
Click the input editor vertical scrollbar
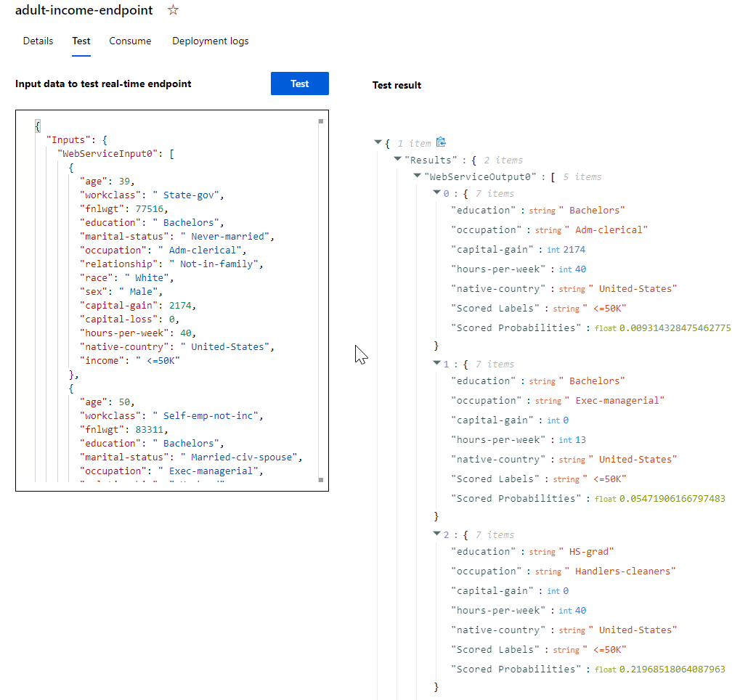(321, 301)
